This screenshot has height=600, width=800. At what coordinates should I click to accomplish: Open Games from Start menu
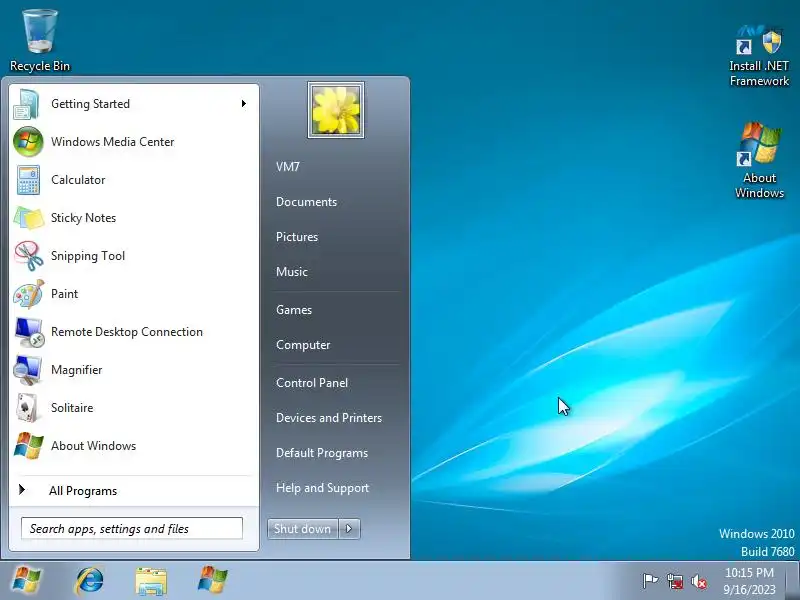(294, 310)
